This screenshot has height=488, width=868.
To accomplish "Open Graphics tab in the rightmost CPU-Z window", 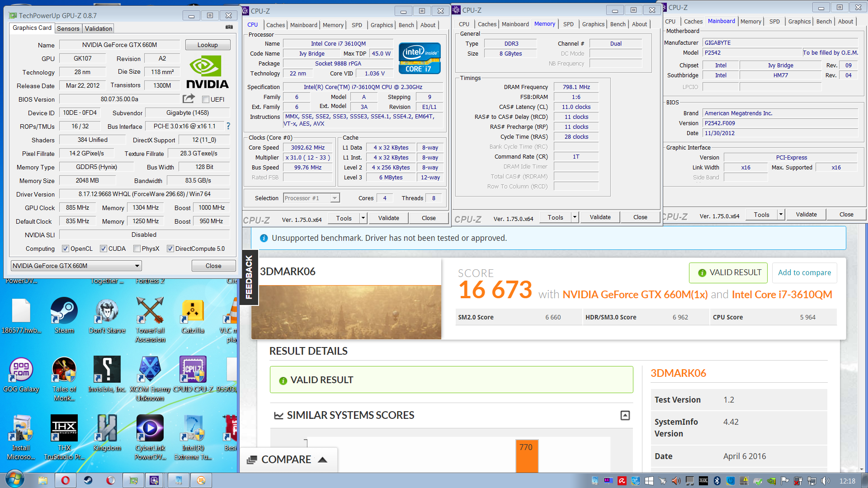I will [x=799, y=21].
